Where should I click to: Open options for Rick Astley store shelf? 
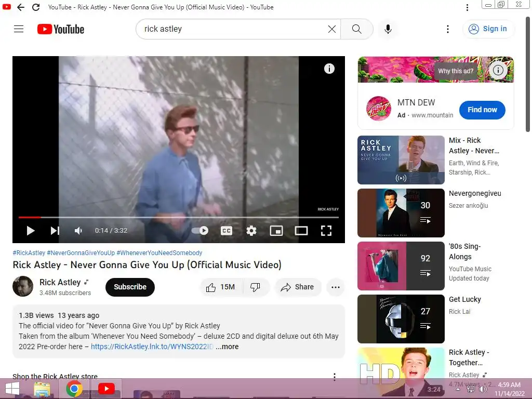click(335, 377)
